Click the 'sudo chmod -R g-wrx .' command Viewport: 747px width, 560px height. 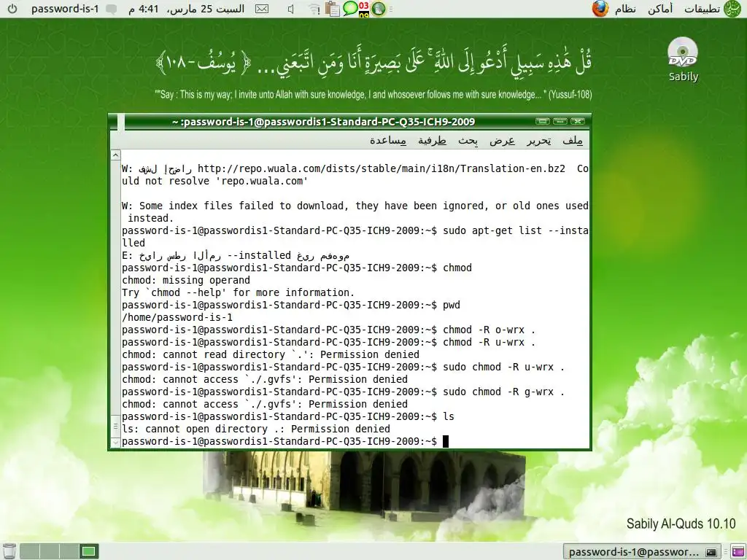point(503,392)
